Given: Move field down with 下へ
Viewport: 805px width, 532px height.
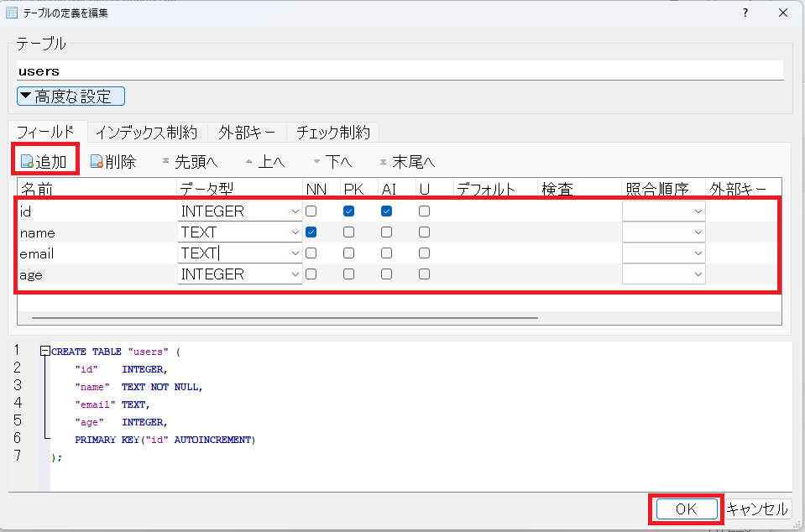Looking at the screenshot, I should (x=332, y=162).
